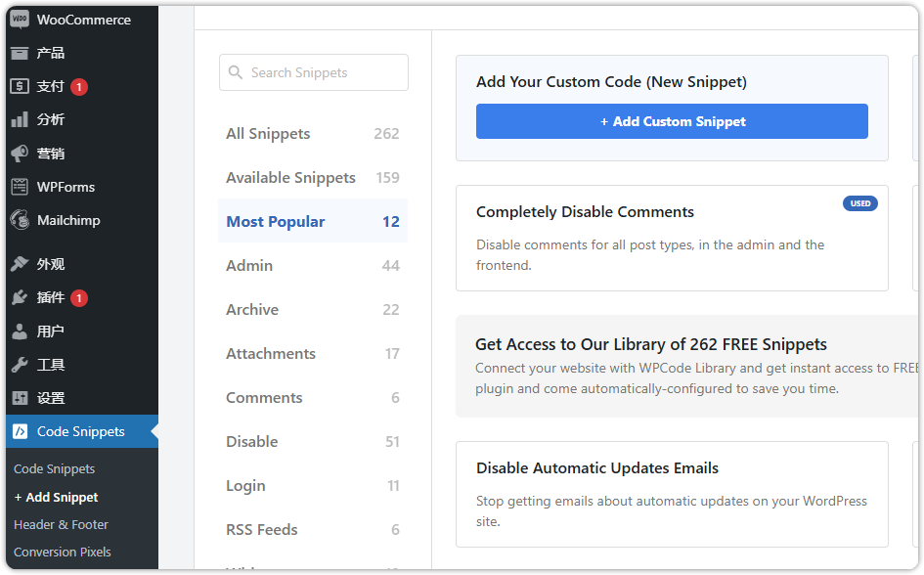Viewport: 924px width, 575px height.
Task: Filter snippets by Comments category
Action: pyautogui.click(x=313, y=398)
